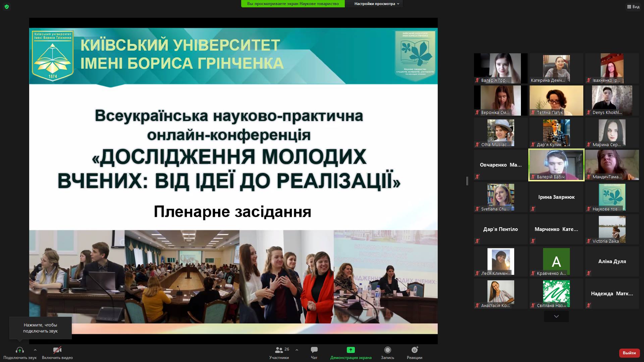Open the Участники participants panel

tap(279, 353)
